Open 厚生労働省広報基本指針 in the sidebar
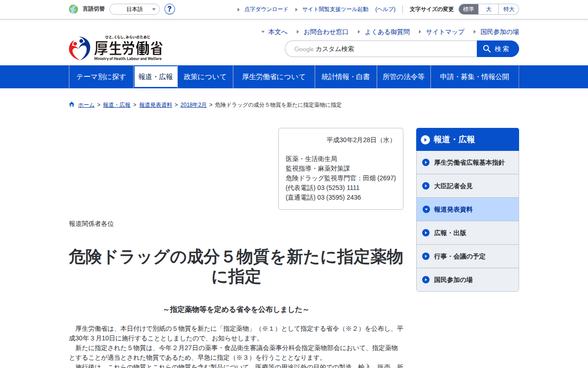The width and height of the screenshot is (588, 368). click(x=468, y=162)
